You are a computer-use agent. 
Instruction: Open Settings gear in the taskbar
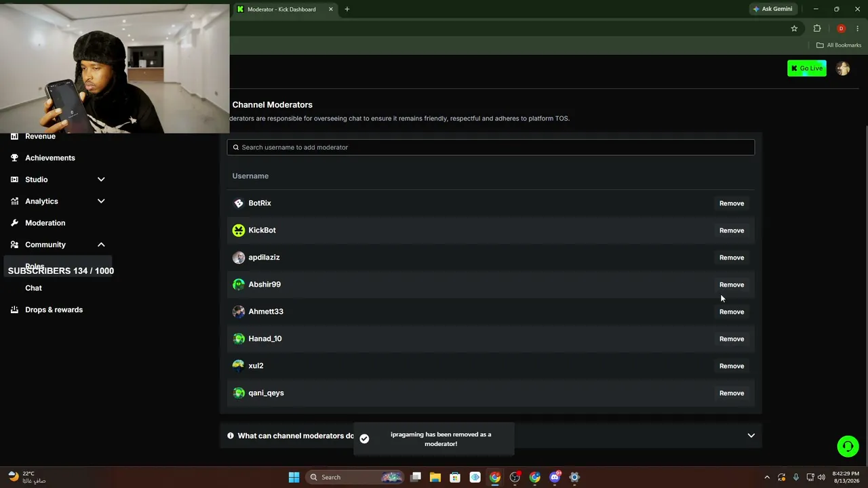point(574,477)
